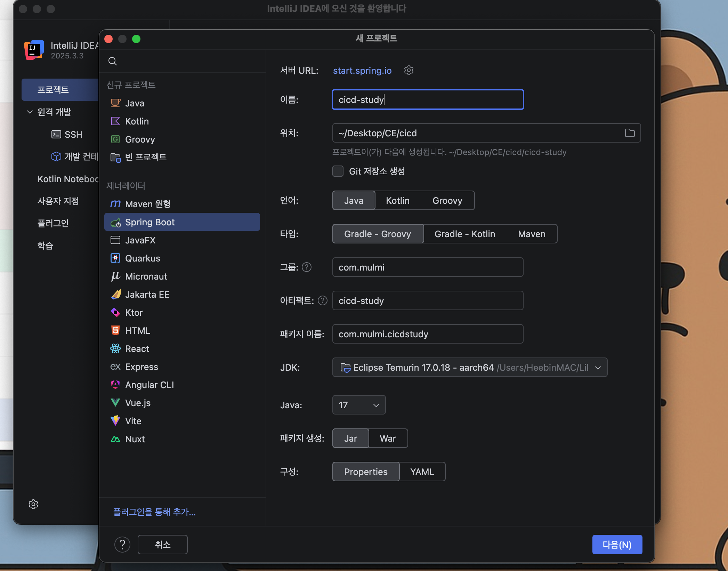Click the start.spring.io server link

362,70
